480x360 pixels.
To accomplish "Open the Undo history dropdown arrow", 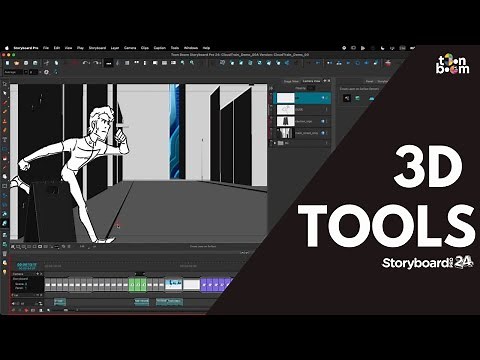I will [x=90, y=63].
